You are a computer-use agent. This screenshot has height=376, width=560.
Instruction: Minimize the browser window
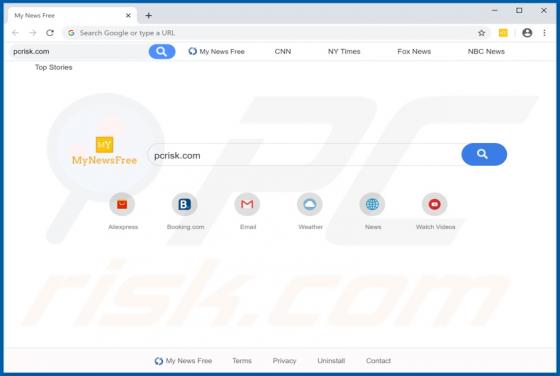tap(495, 11)
